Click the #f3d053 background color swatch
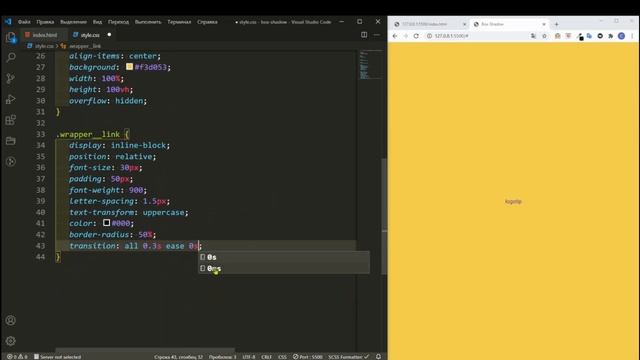The width and height of the screenshot is (640, 360). (129, 67)
